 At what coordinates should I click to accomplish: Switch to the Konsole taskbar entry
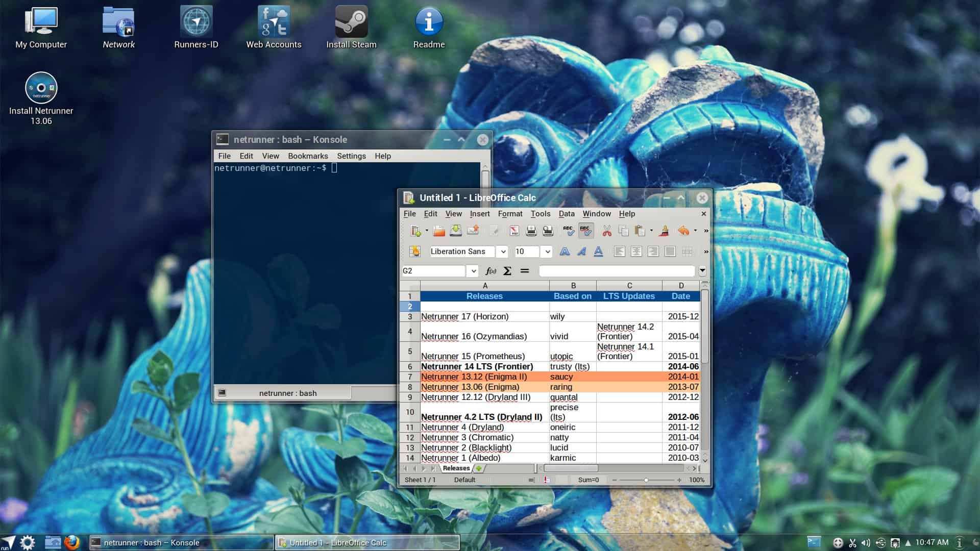point(181,542)
